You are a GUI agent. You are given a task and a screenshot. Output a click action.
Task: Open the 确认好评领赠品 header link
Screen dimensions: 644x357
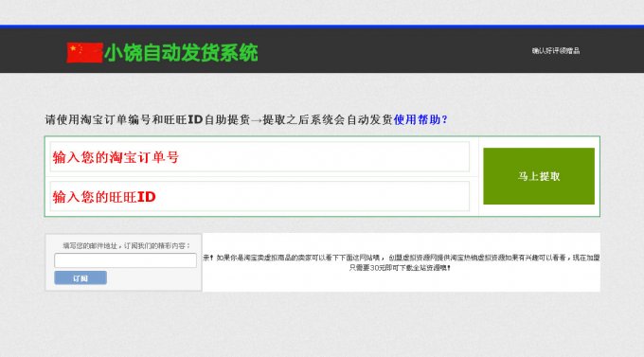(x=556, y=50)
